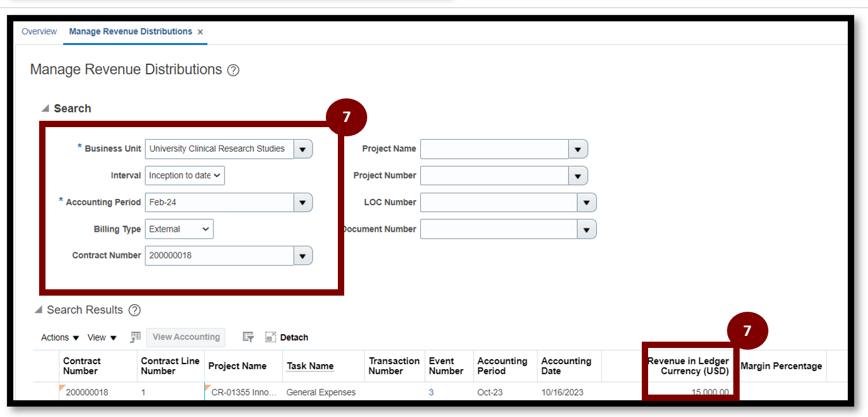Click in the Accounting Period field
This screenshot has height=417, width=868.
[219, 202]
